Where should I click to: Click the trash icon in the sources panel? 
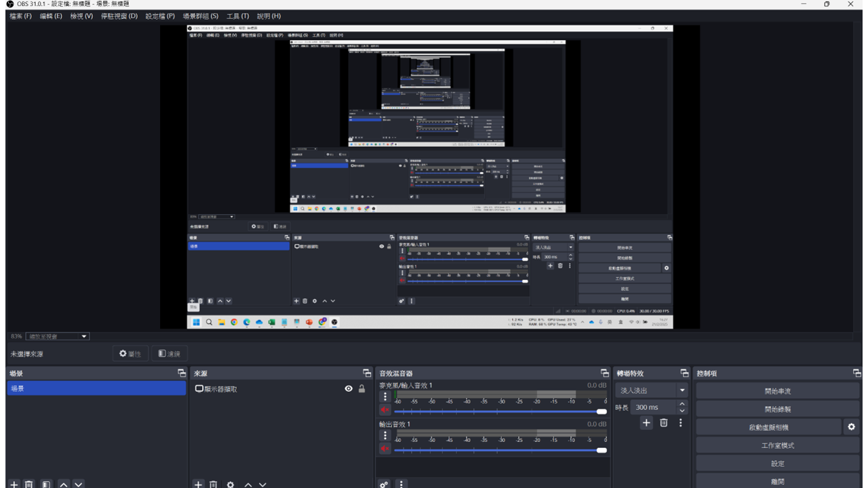(214, 484)
